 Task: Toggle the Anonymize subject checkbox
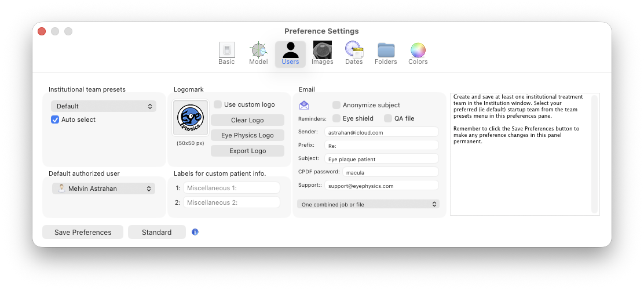(336, 105)
